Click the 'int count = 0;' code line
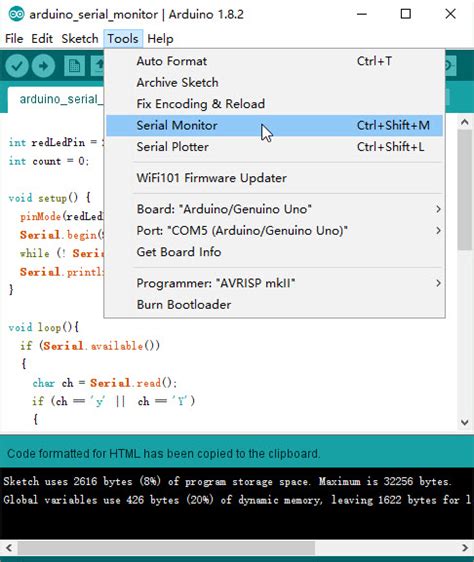474x562 pixels. click(48, 161)
